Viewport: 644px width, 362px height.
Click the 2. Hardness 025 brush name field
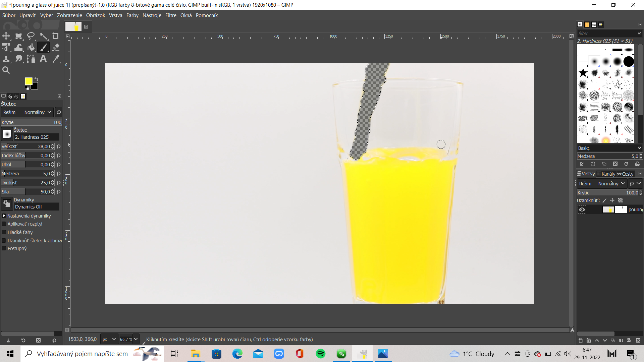(36, 137)
